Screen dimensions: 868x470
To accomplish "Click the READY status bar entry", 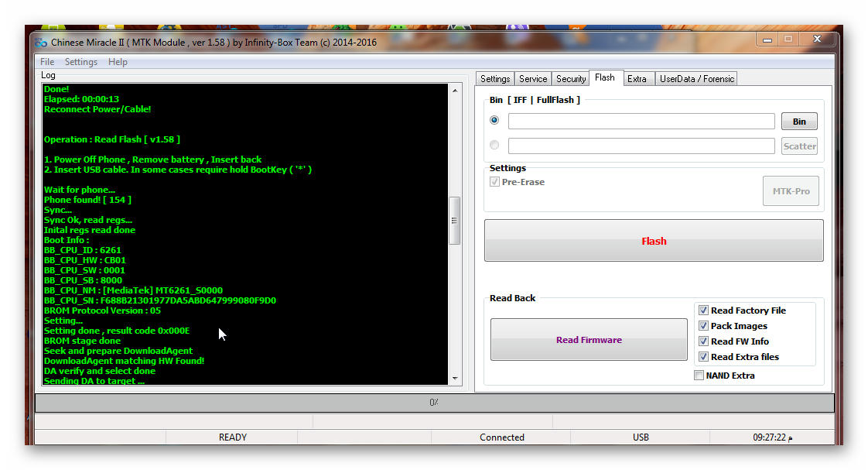I will (233, 437).
